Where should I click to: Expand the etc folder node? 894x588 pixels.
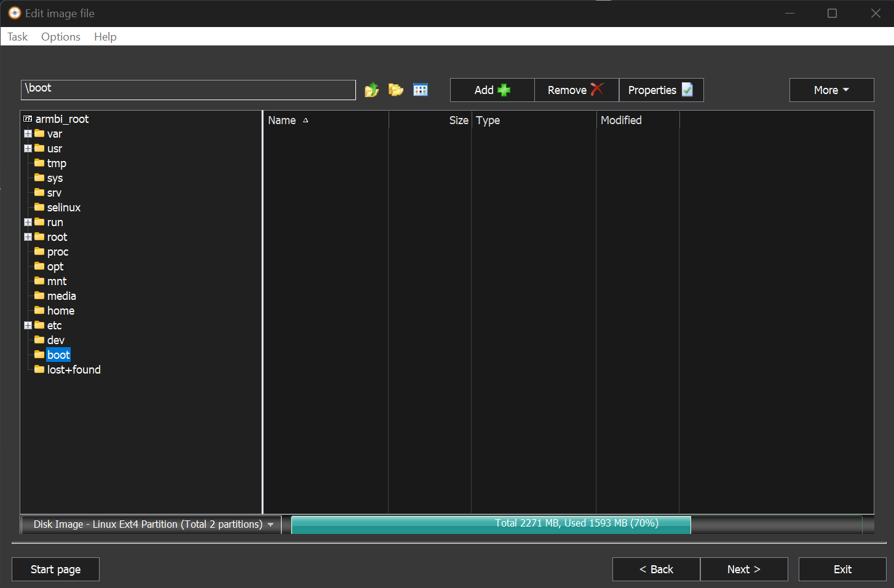tap(28, 325)
